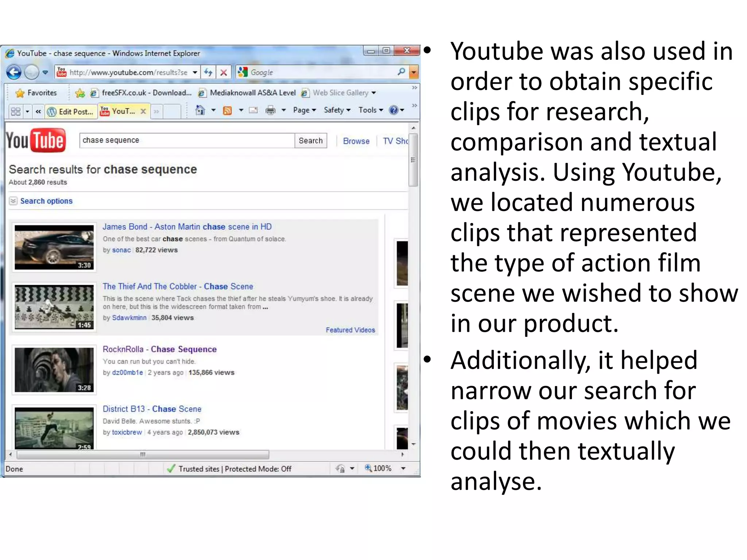Open The Thief And The Cobbler title link
747x560 pixels.
click(x=178, y=287)
